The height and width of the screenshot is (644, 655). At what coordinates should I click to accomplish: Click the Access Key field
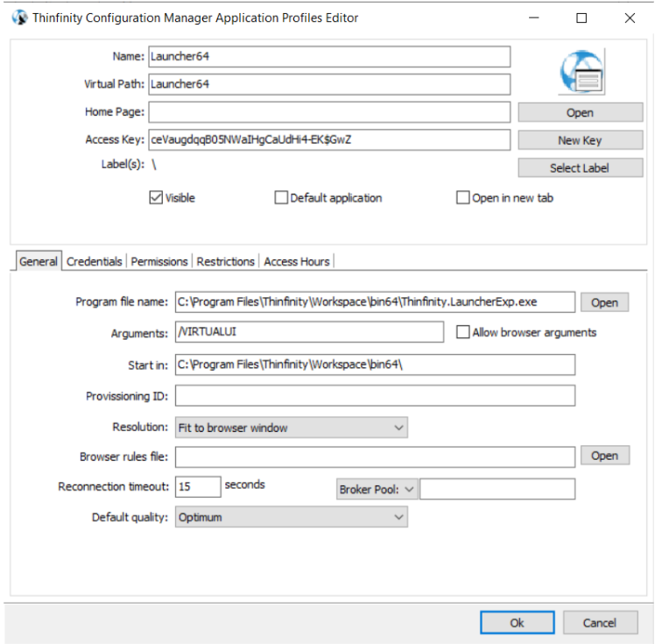(x=329, y=139)
